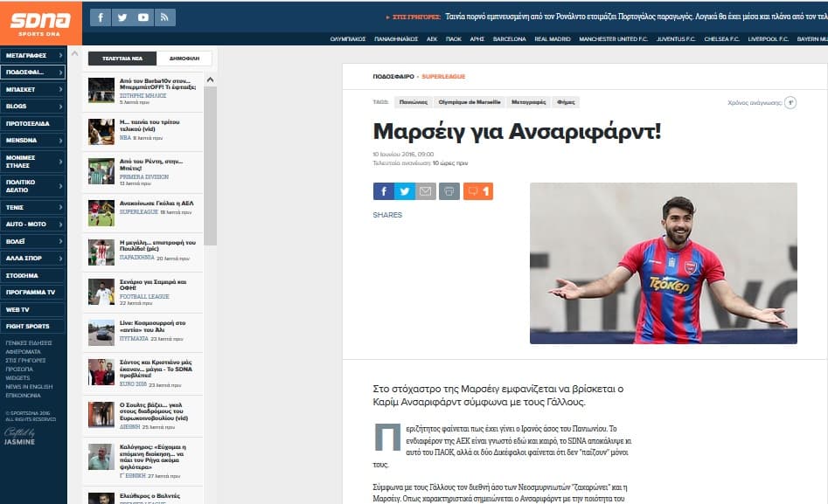
Task: Open the FIGHT SPORTS sidebar item
Action: (x=32, y=326)
